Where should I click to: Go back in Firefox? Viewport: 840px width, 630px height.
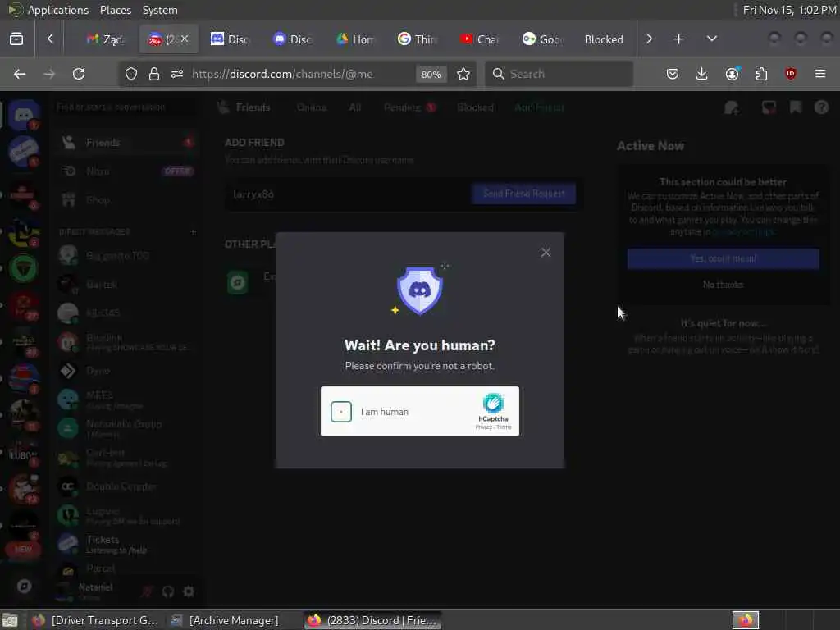point(20,74)
